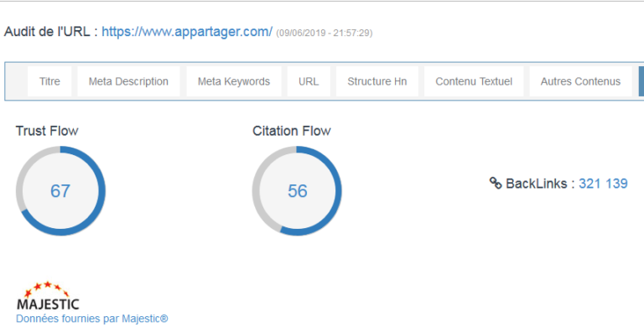Viewport: 644px width, 332px height.
Task: Click the Trust Flow heading label
Action: 47,131
